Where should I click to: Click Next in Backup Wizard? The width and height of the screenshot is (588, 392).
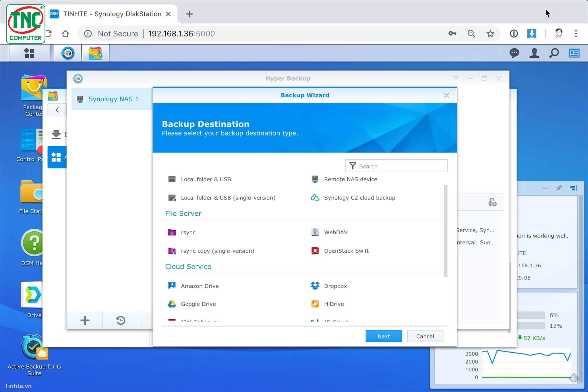[384, 336]
